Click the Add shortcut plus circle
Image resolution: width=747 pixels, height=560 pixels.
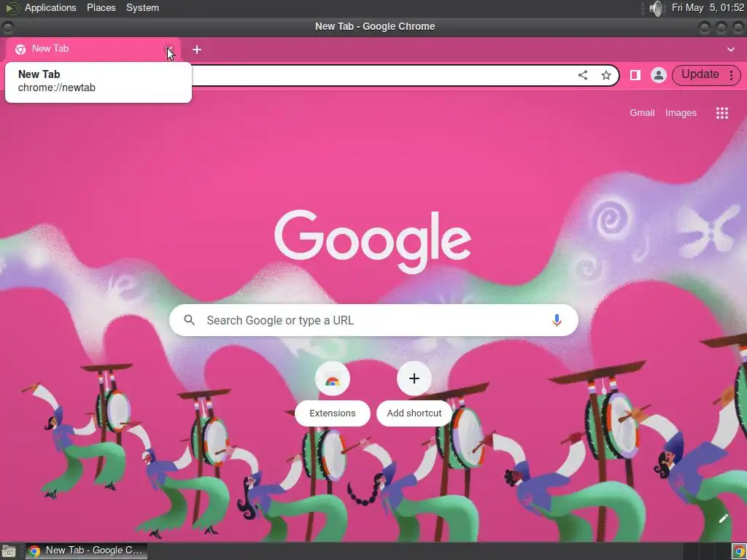(x=414, y=378)
